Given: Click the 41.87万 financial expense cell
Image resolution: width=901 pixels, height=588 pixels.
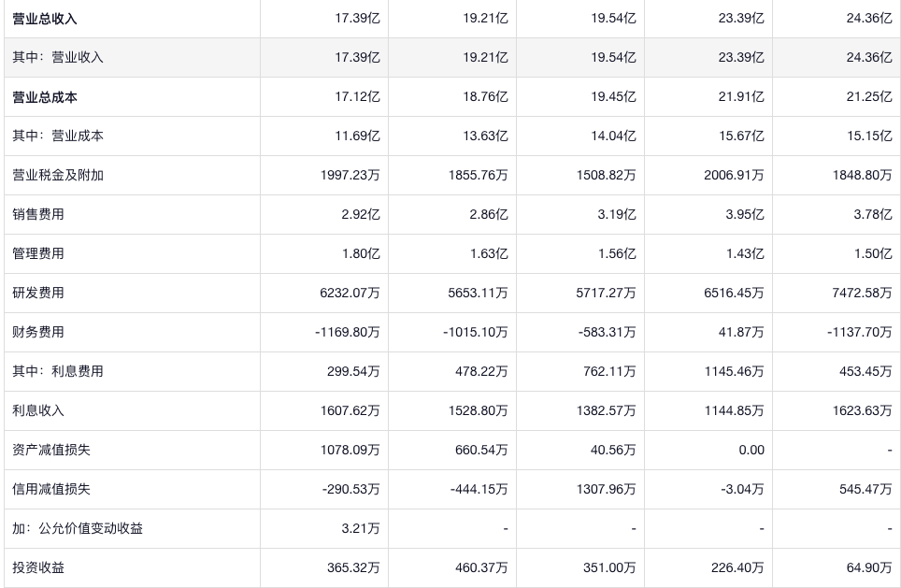Looking at the screenshot, I should 740,333.
